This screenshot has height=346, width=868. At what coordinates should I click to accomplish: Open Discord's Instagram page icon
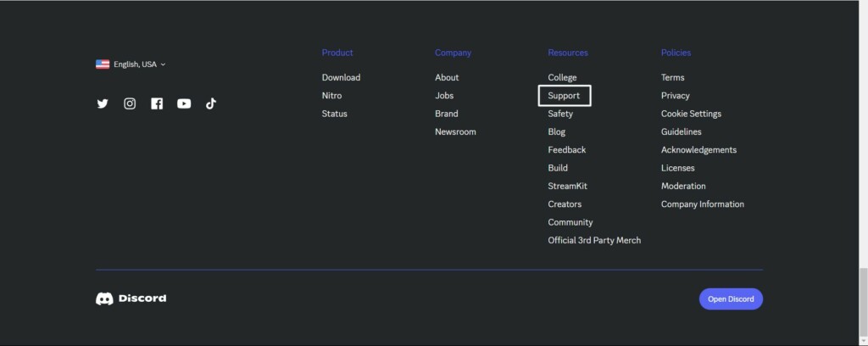[x=130, y=103]
